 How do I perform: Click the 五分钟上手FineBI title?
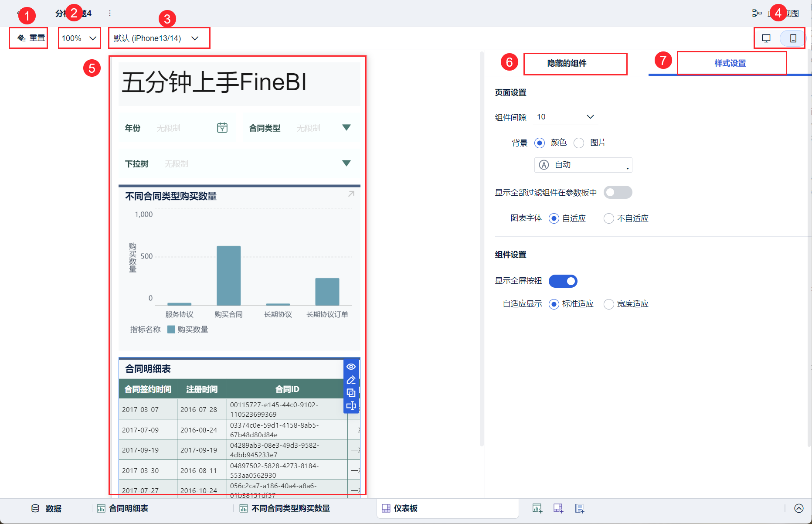[214, 82]
